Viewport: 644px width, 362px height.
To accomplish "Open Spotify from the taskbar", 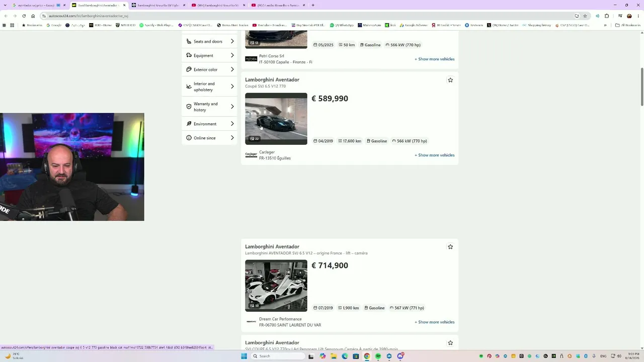I will (x=378, y=356).
